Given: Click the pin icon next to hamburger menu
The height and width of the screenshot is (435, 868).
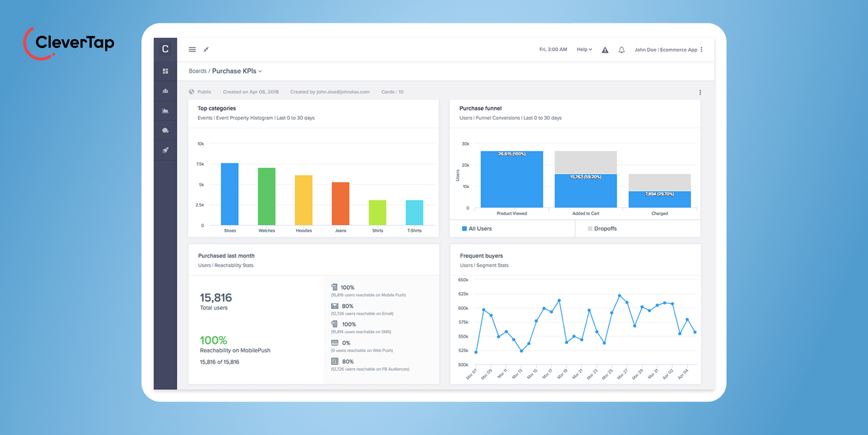Looking at the screenshot, I should click(x=206, y=49).
